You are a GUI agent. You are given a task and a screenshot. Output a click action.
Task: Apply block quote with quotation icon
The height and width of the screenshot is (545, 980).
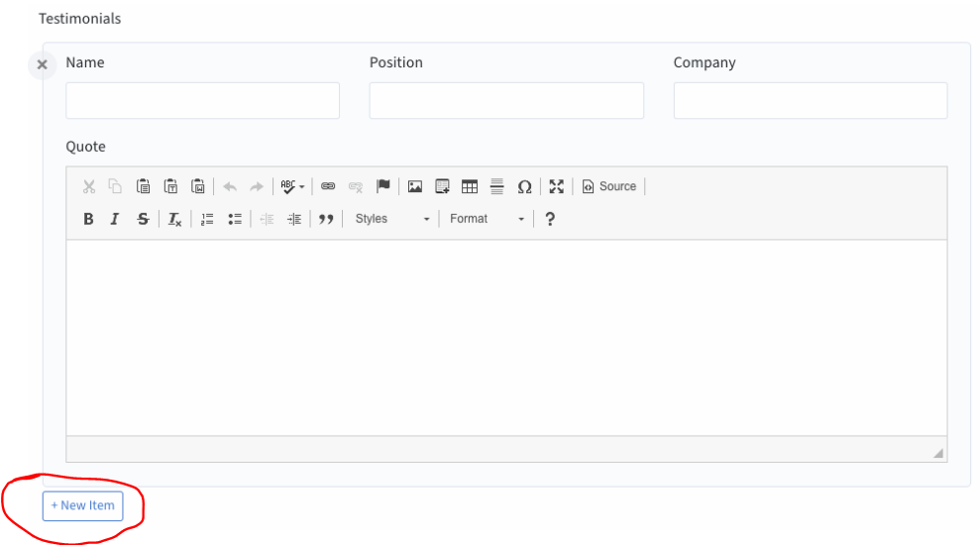(326, 219)
